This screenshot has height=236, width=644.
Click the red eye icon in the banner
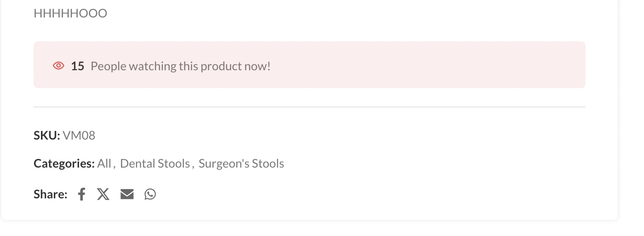[58, 66]
